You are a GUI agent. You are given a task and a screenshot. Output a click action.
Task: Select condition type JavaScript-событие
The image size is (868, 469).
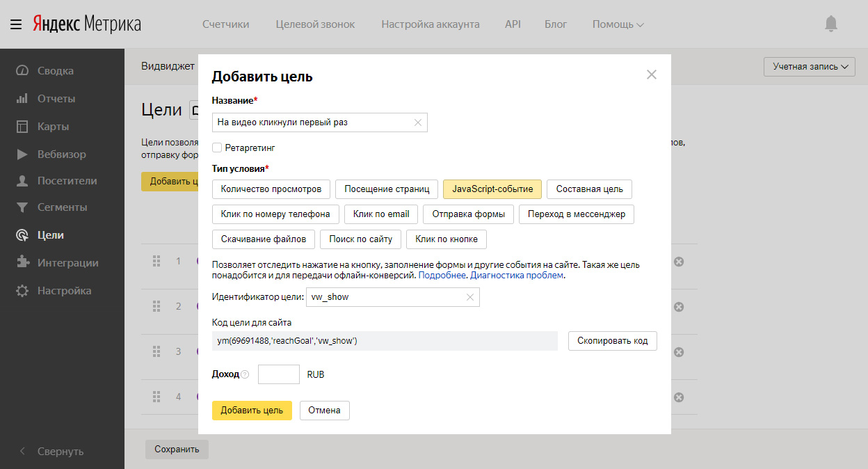pyautogui.click(x=492, y=189)
